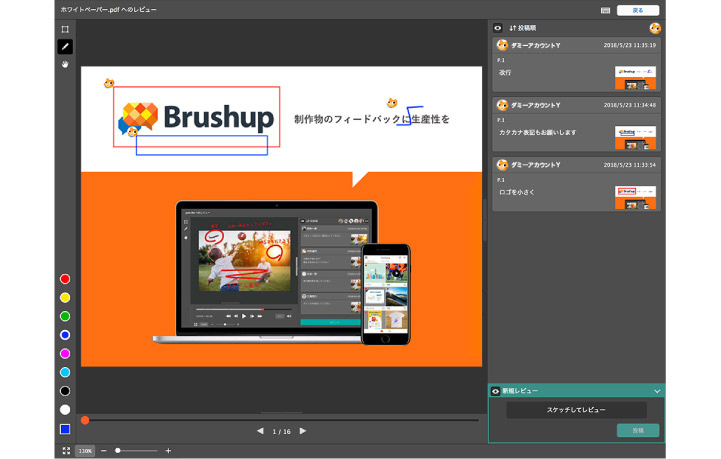The width and height of the screenshot is (721, 459).
Task: Collapse the 新規レビュー panel chevron
Action: tap(657, 391)
